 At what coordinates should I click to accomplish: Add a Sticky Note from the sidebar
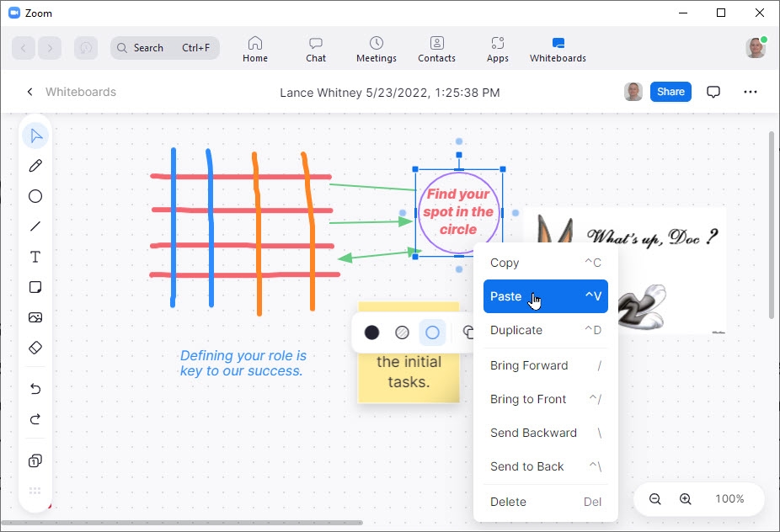tap(35, 287)
